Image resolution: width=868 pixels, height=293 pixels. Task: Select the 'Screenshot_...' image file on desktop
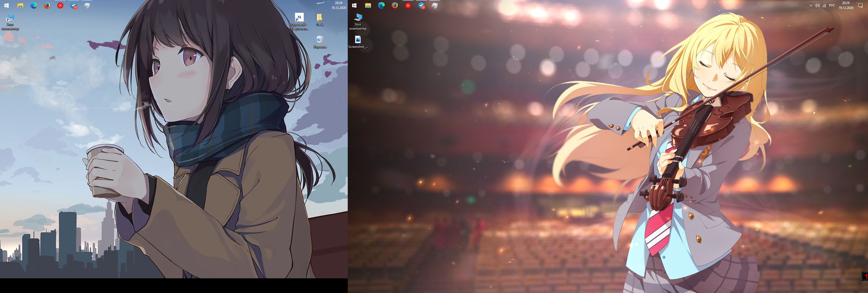[x=358, y=42]
